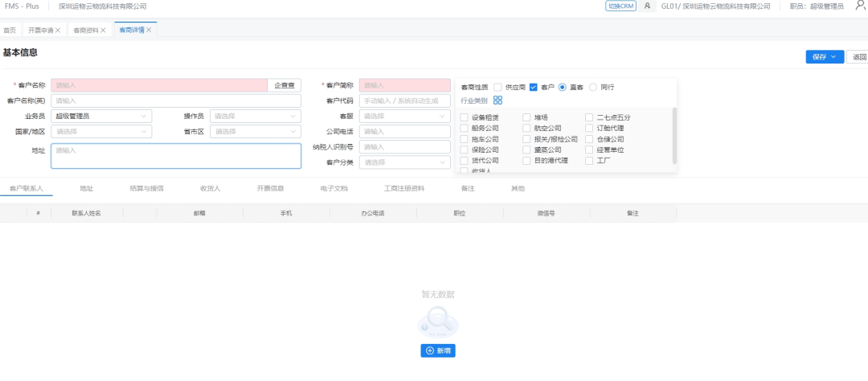This screenshot has width=868, height=381.
Task: Open the 业务员 dropdown
Action: pyautogui.click(x=101, y=117)
